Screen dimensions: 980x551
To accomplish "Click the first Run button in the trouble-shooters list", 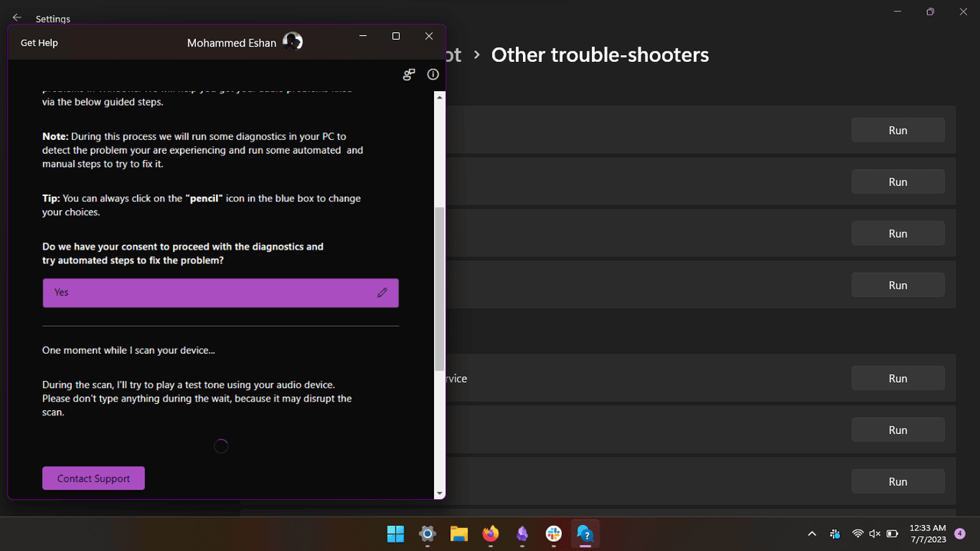I will click(897, 130).
